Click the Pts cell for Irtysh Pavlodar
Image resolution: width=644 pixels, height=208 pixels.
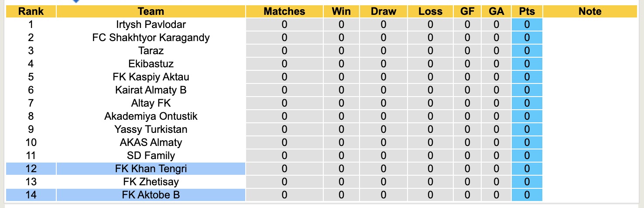click(x=527, y=24)
